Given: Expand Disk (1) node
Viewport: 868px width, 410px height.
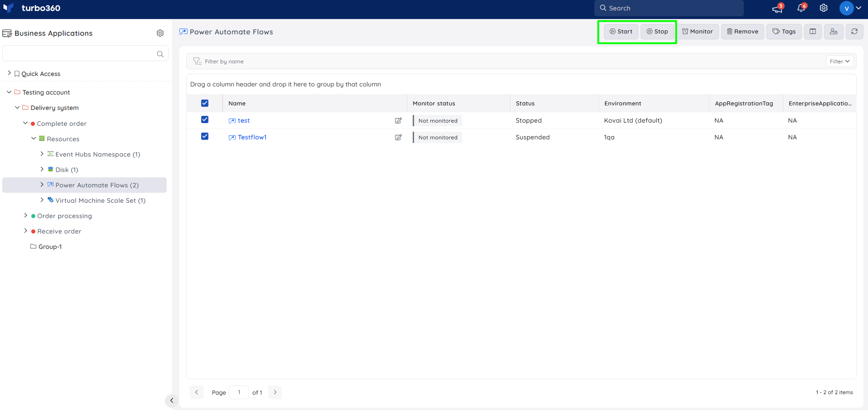Looking at the screenshot, I should 42,169.
